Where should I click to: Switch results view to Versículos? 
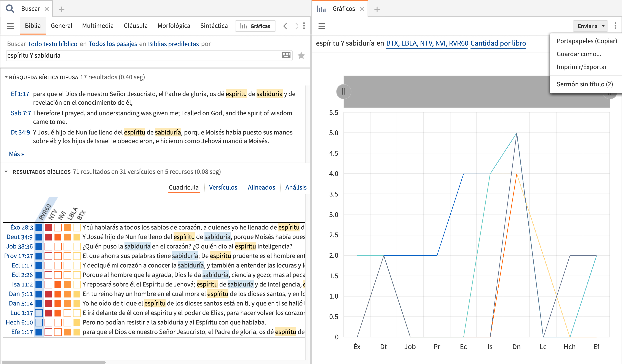(223, 187)
